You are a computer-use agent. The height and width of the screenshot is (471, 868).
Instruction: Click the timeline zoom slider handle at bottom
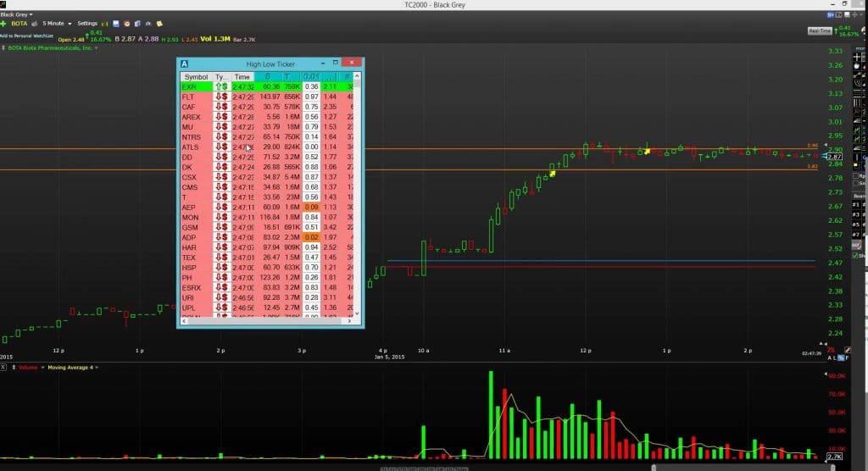click(654, 468)
